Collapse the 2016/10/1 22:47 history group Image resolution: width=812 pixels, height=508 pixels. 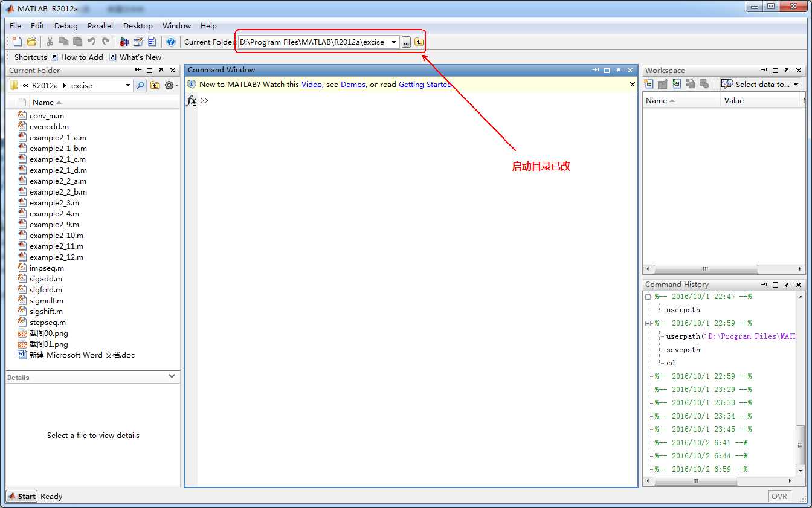[648, 297]
